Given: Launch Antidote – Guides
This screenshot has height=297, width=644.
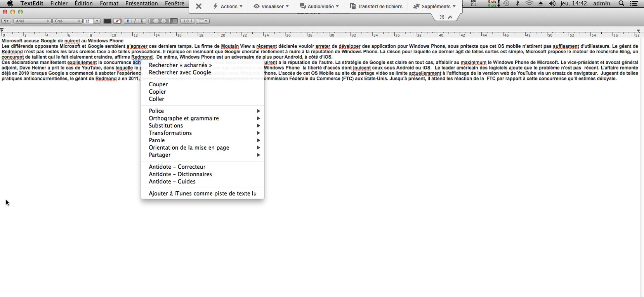Looking at the screenshot, I should point(202,182).
